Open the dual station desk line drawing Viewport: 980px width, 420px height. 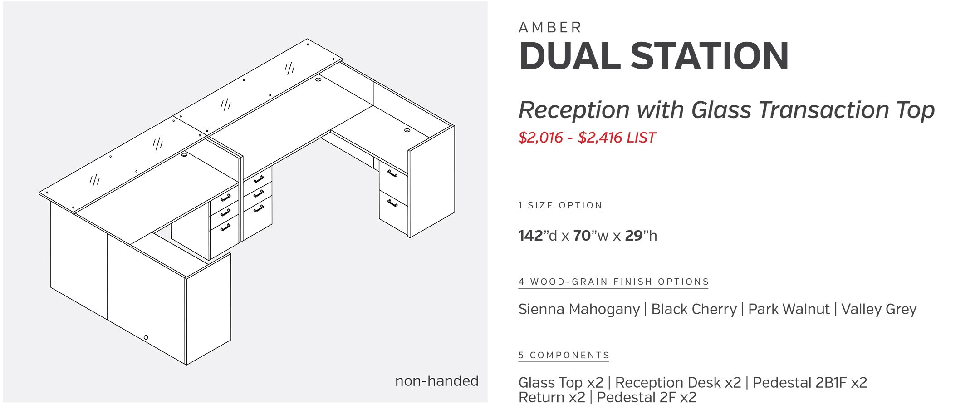(245, 200)
